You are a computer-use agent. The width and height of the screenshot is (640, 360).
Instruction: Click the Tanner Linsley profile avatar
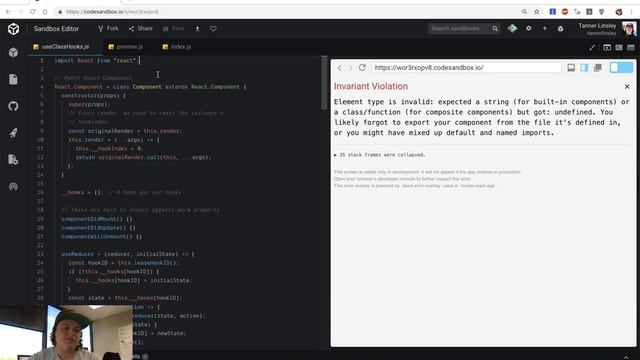click(x=629, y=29)
